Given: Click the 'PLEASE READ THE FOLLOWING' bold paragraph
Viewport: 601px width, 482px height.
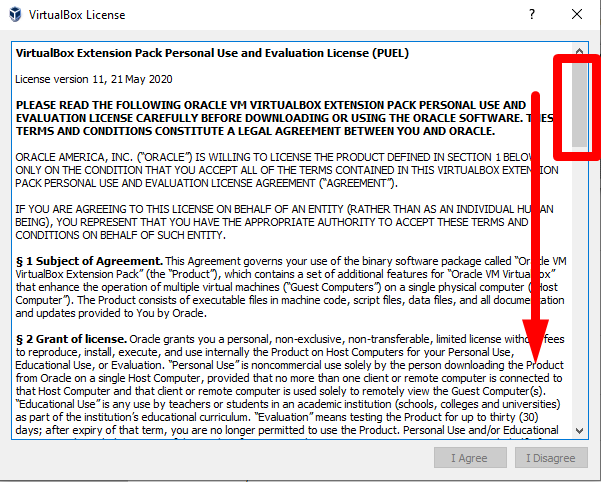Looking at the screenshot, I should 284,118.
